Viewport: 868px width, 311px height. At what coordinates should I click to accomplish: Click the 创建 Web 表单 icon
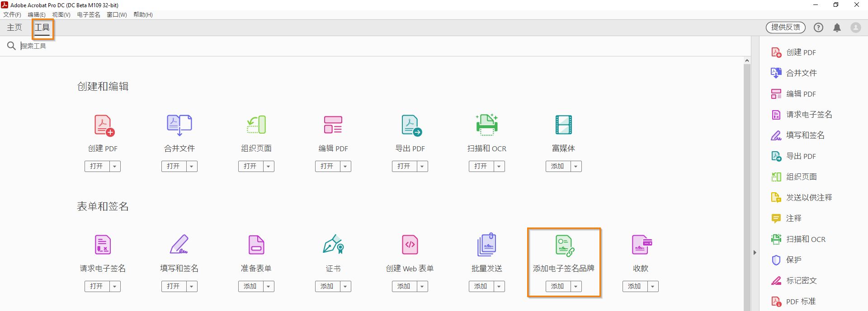click(410, 245)
